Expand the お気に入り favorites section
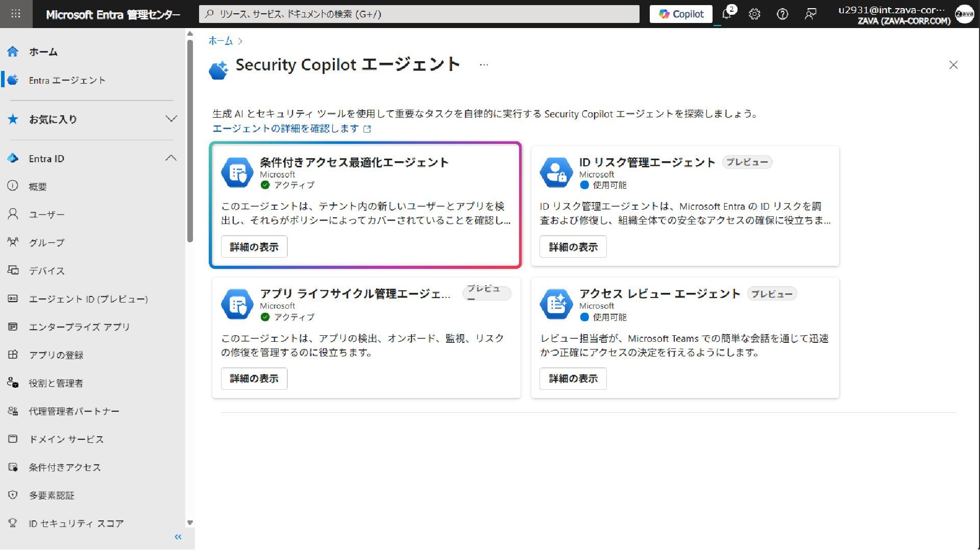 coord(171,119)
